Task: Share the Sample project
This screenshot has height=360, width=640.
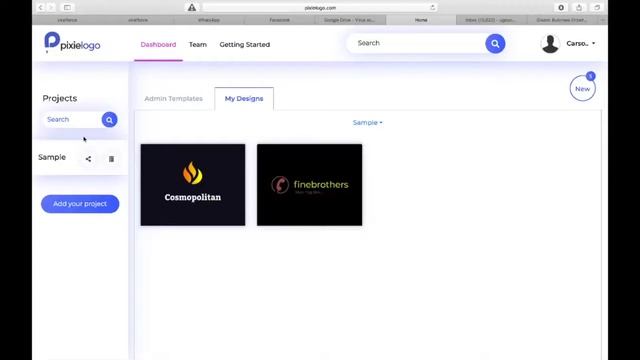Action: (x=88, y=159)
